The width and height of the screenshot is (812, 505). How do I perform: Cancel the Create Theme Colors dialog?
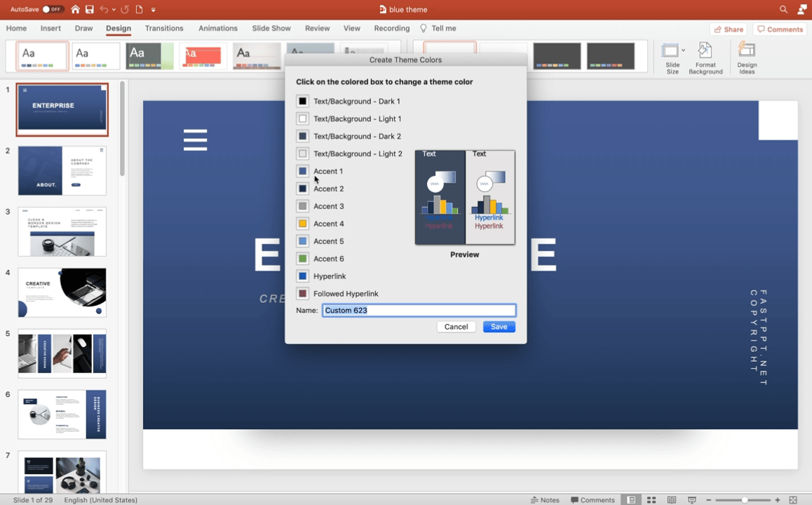[456, 326]
